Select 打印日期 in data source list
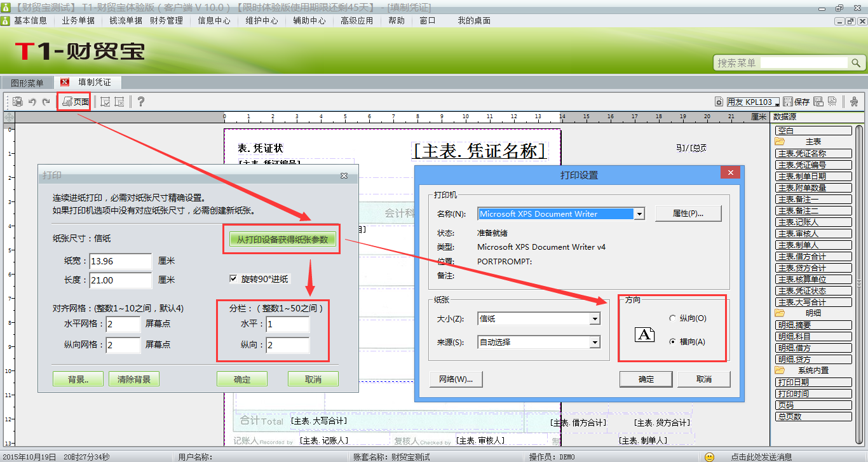The image size is (868, 462). [813, 382]
